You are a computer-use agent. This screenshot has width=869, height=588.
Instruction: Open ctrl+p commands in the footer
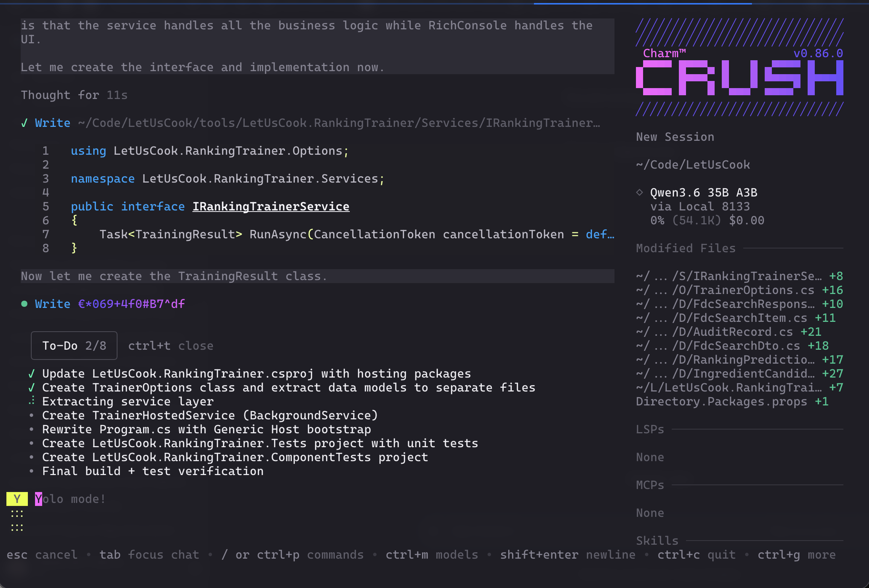293,554
